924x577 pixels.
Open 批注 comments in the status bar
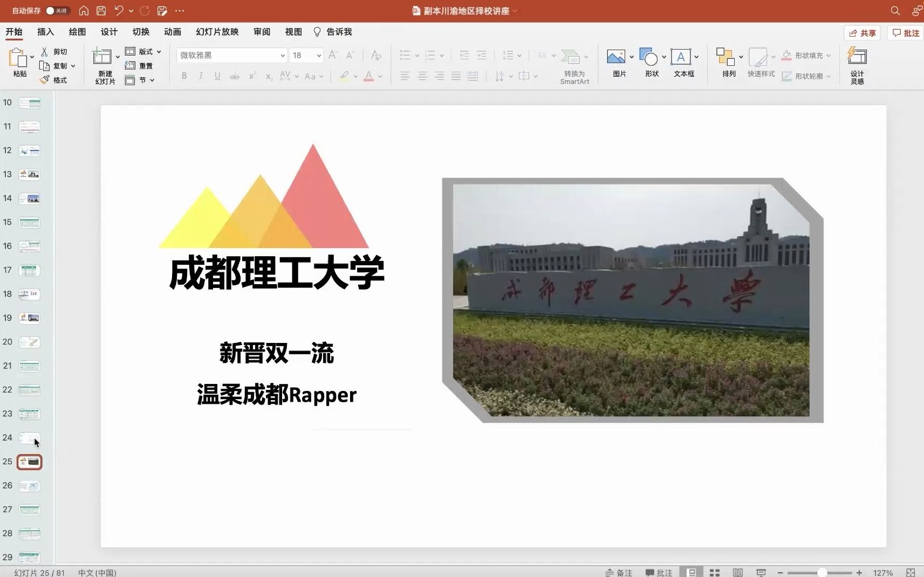tap(659, 573)
